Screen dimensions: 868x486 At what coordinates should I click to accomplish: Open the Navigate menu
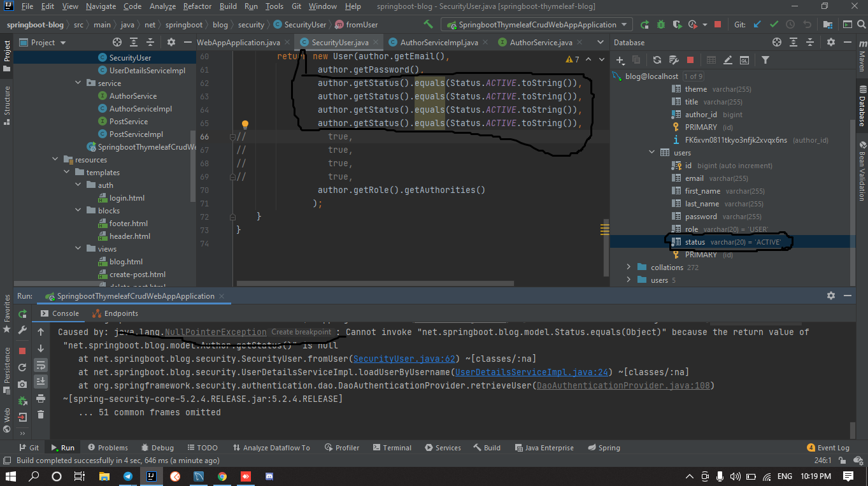(101, 6)
